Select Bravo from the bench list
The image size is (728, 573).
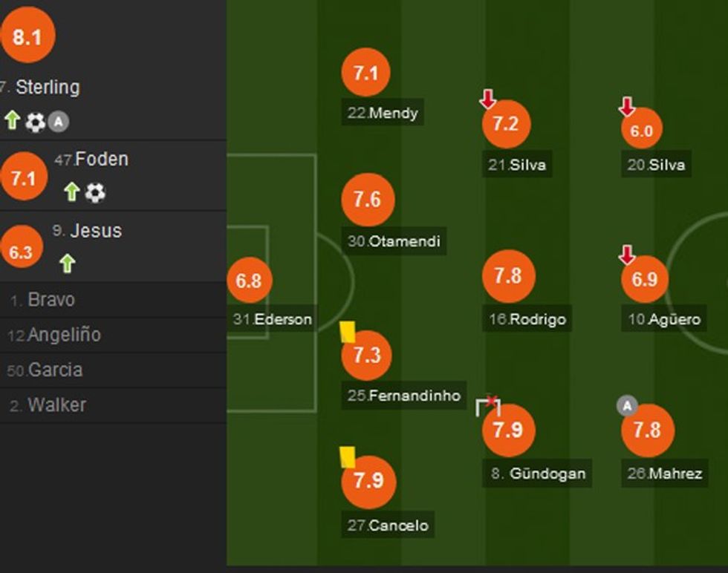51,301
